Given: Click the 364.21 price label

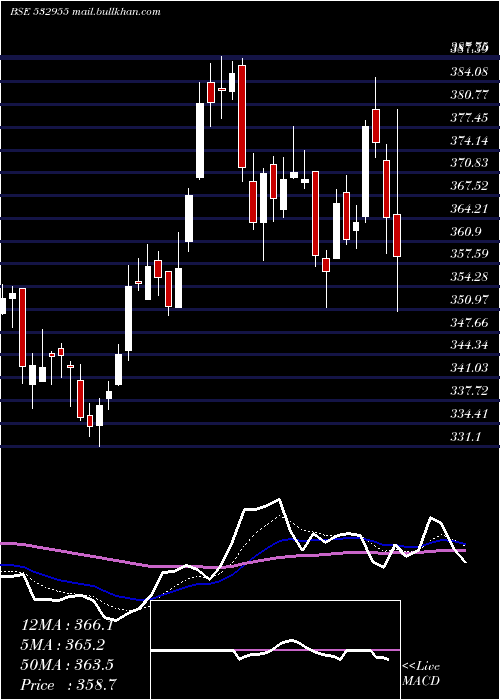Looking at the screenshot, I should (x=469, y=208).
